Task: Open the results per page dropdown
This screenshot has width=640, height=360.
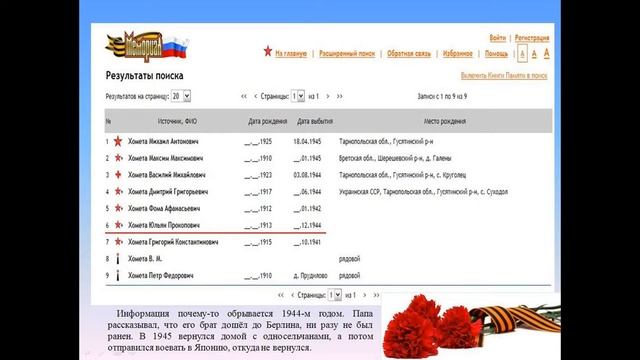Action: coord(181,96)
